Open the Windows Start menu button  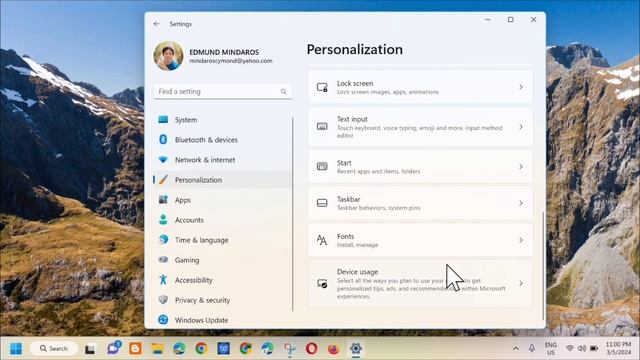click(16, 349)
